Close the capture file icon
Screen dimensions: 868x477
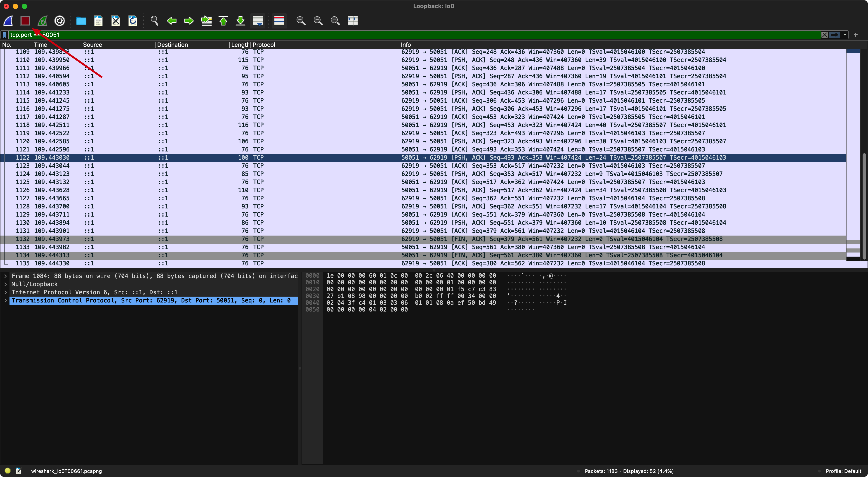[x=116, y=21]
